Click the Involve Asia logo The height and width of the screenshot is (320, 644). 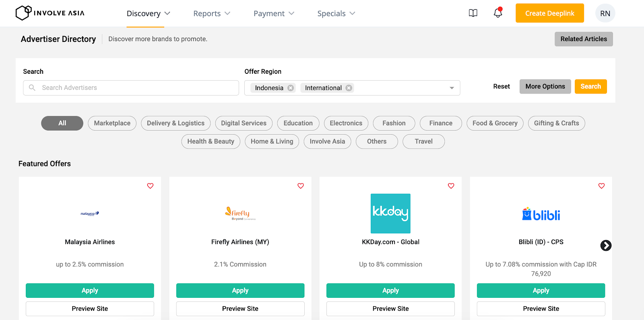[50, 13]
